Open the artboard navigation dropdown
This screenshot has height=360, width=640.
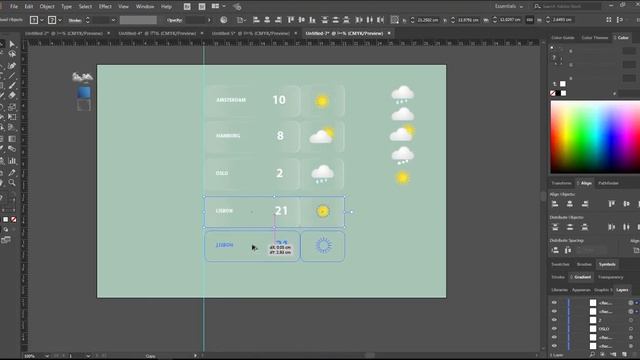[x=88, y=356]
